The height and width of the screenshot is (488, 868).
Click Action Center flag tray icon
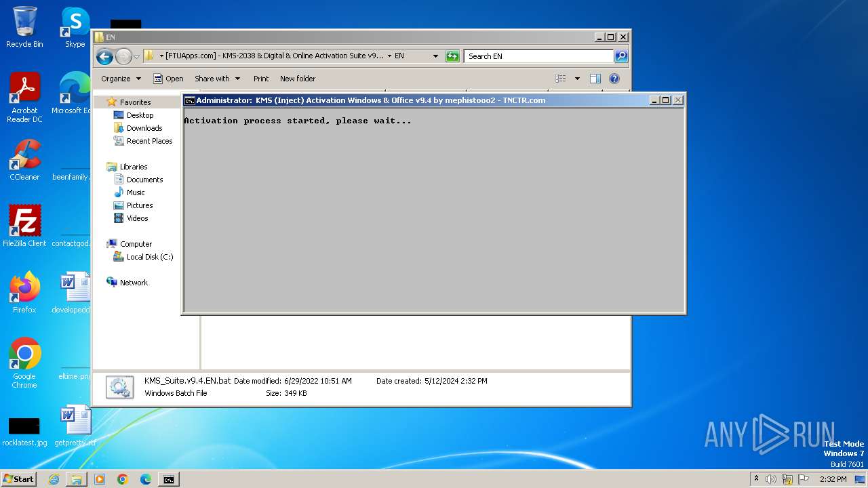click(803, 479)
